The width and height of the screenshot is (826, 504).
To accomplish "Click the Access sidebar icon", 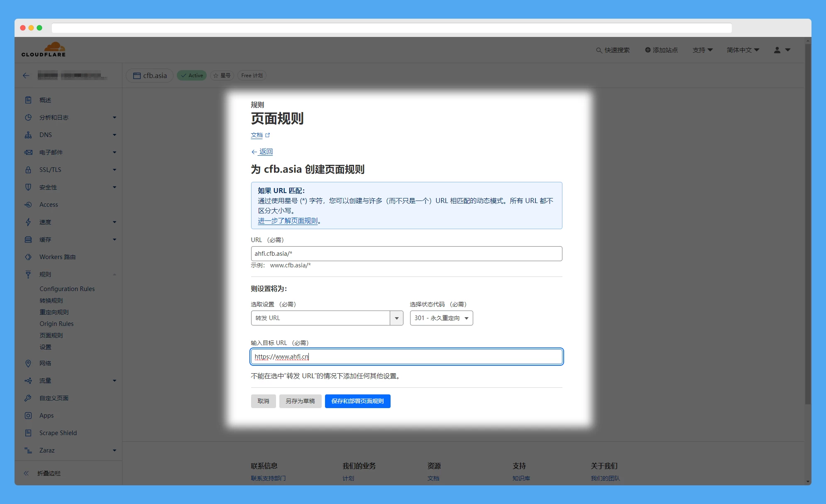I will pos(28,205).
